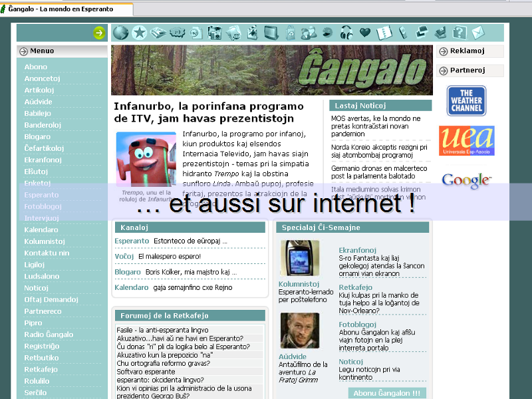Click the television screen icon

tap(271, 33)
